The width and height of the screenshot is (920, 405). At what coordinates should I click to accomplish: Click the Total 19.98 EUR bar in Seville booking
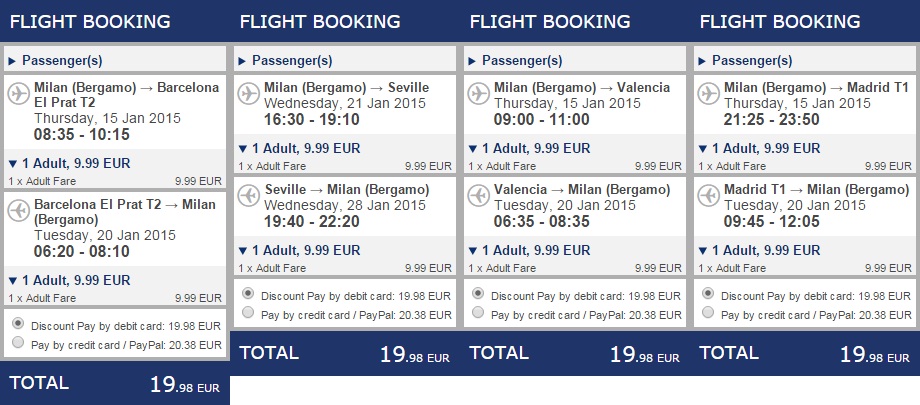[x=345, y=353]
